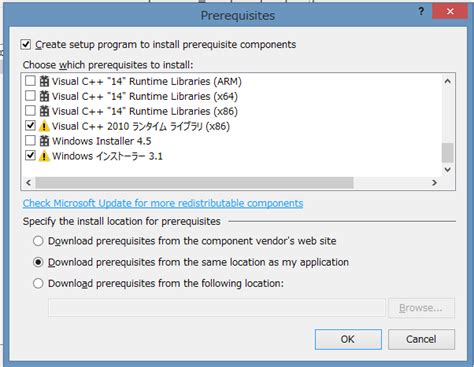Enable the Windows Installer 4.5 checkbox

(x=30, y=140)
